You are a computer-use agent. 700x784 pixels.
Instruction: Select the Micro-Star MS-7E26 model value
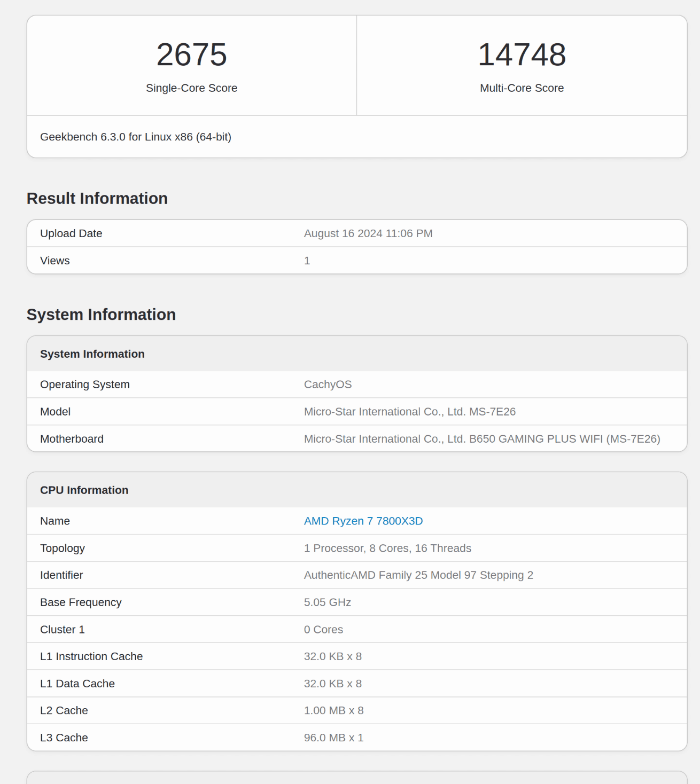click(410, 412)
